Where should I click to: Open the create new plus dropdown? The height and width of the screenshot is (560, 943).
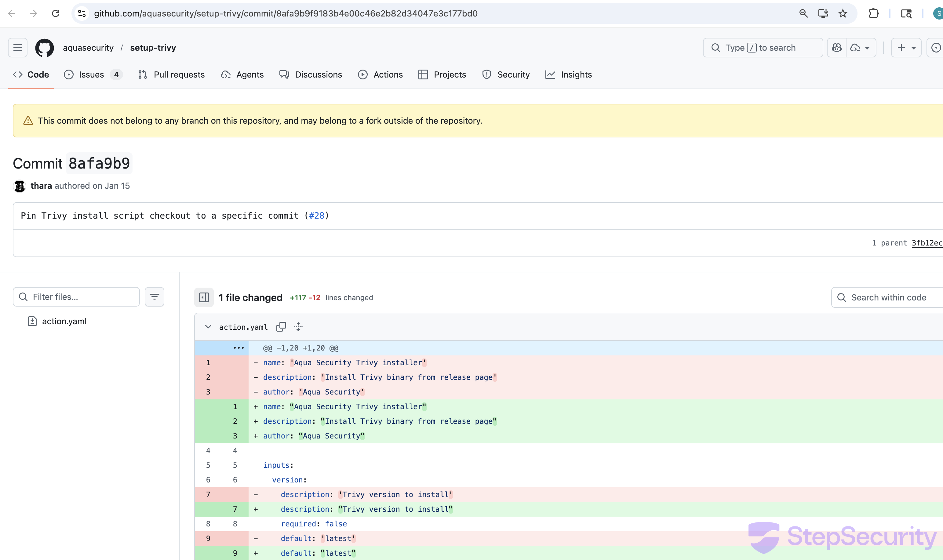point(906,48)
